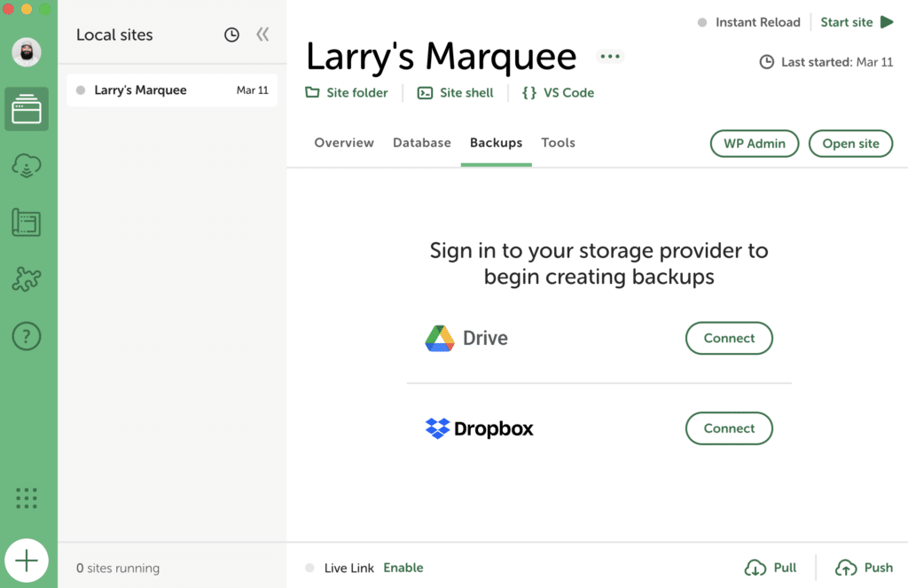Enable Live Link

tap(403, 568)
